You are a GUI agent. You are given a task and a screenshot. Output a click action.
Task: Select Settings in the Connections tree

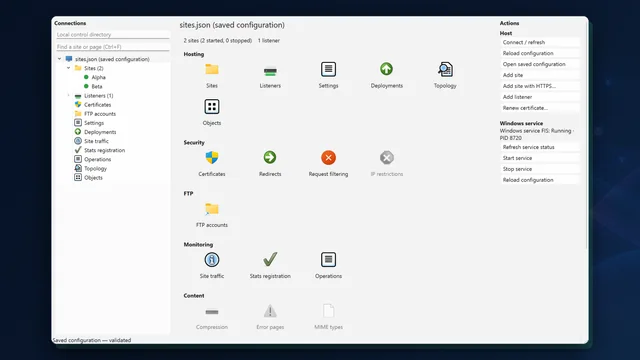(x=94, y=122)
